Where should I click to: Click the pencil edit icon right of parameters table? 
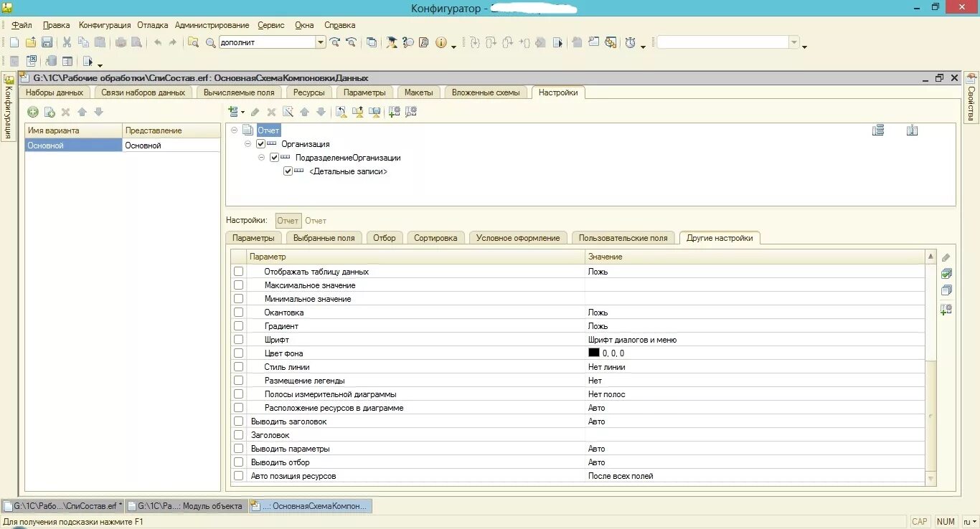[946, 257]
